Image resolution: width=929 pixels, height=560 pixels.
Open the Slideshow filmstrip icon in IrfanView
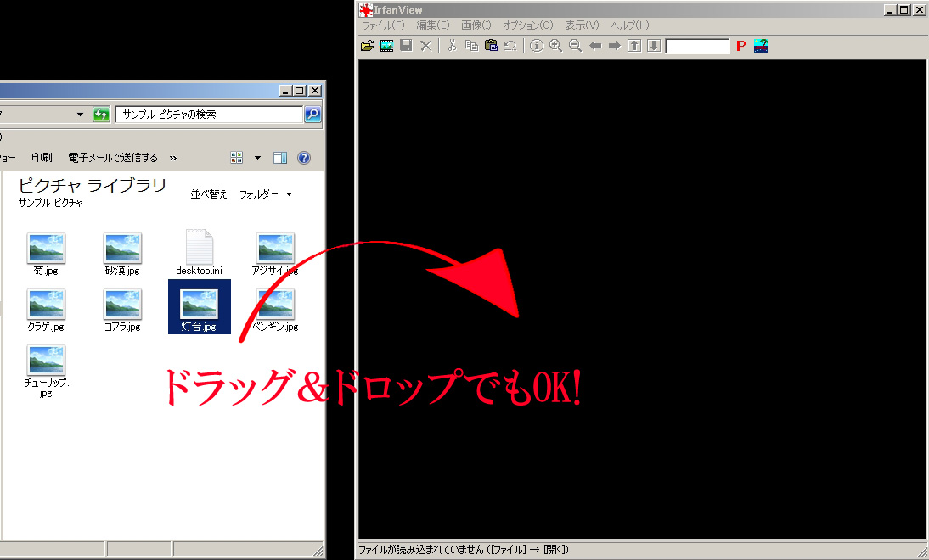coord(386,46)
